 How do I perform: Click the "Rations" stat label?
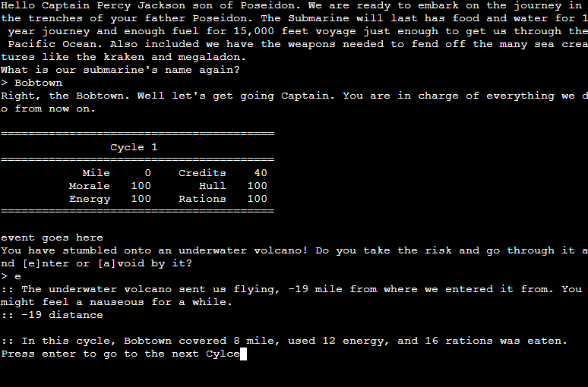(x=202, y=199)
